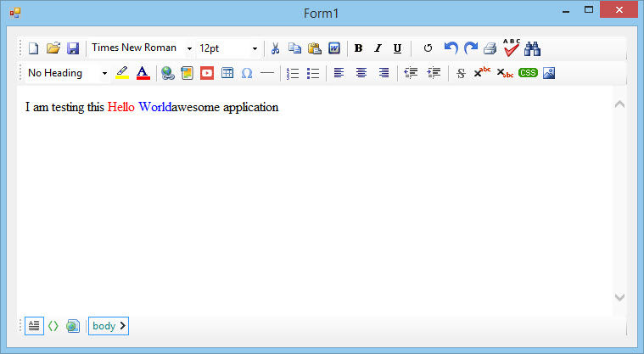This screenshot has width=644, height=354.
Task: Insert an image using picture icon
Action: (549, 73)
